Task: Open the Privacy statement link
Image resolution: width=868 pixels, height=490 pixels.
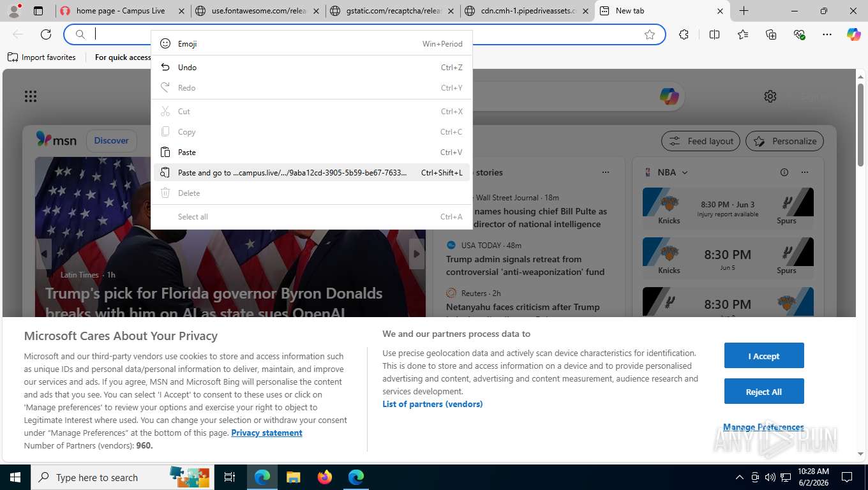Action: [267, 433]
